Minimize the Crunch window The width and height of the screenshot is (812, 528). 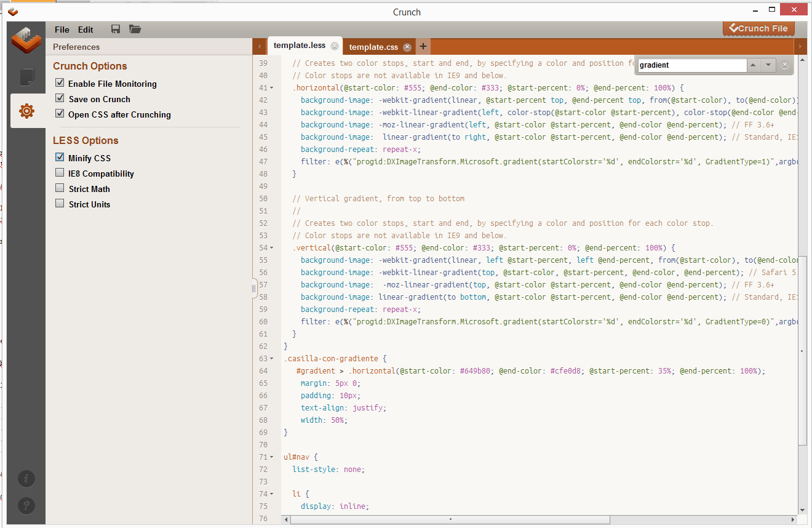click(x=754, y=10)
